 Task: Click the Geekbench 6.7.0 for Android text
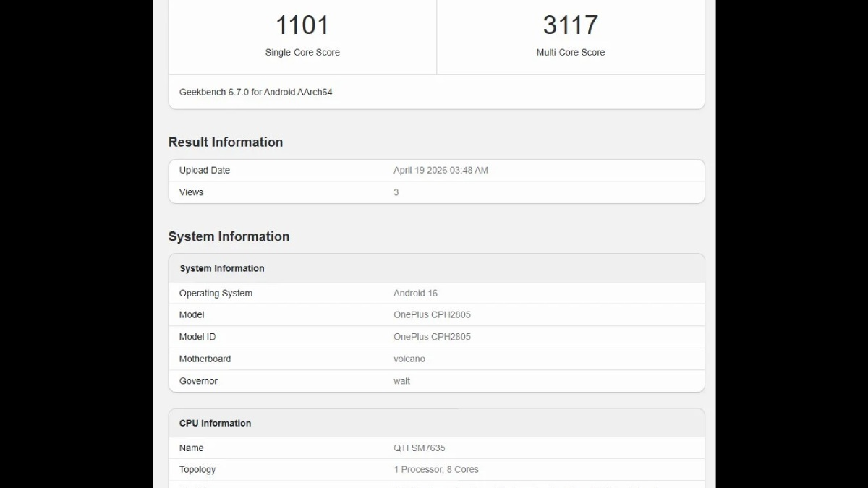click(x=255, y=92)
